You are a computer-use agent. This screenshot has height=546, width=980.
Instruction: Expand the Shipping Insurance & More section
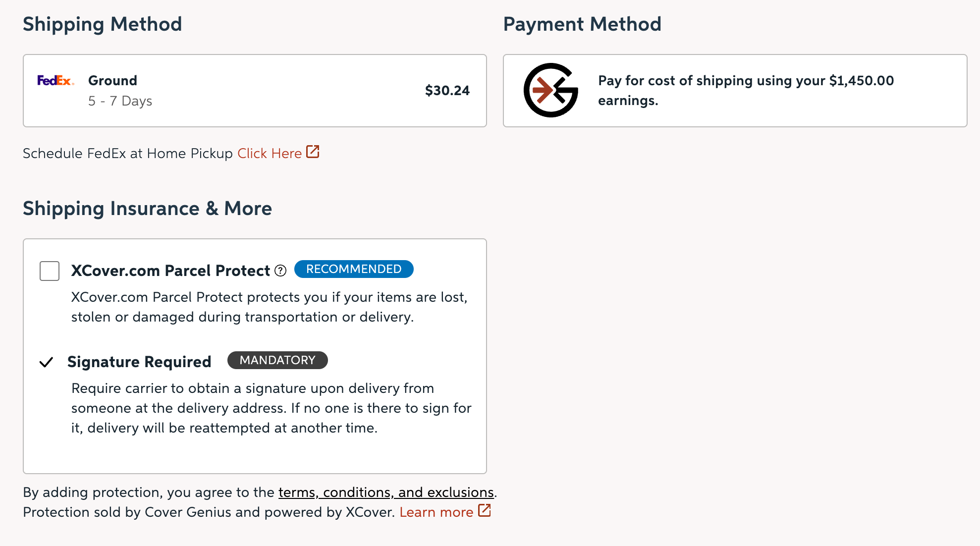point(147,208)
